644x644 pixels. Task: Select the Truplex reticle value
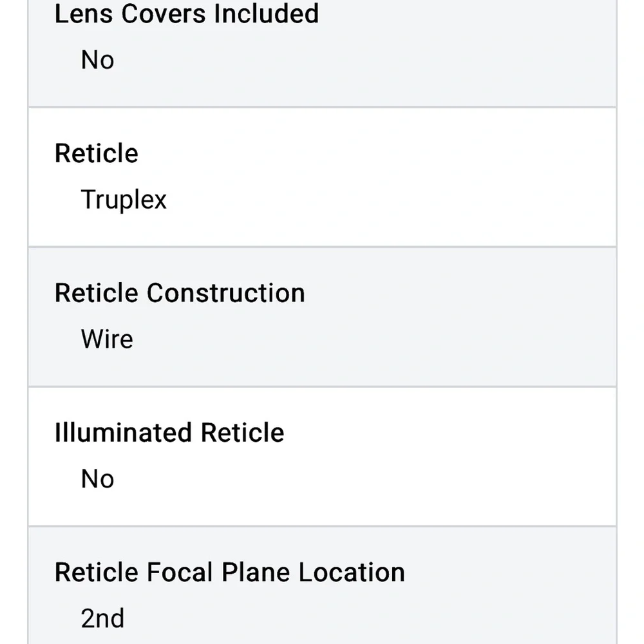(124, 200)
